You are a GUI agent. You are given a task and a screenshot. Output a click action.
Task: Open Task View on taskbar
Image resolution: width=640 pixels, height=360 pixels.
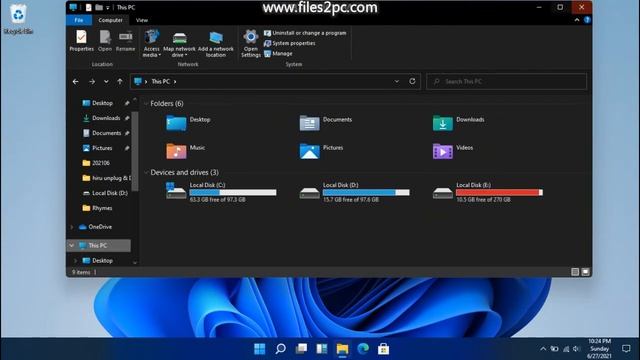pyautogui.click(x=301, y=349)
